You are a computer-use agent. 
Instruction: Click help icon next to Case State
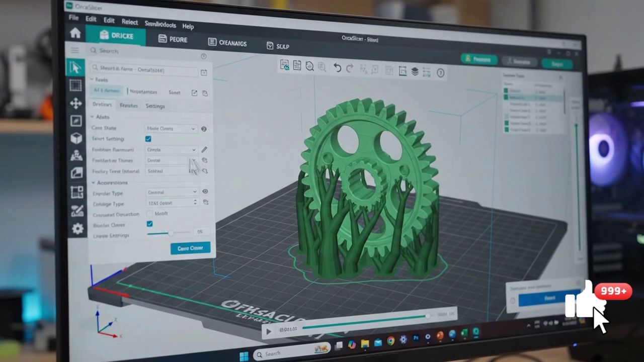click(x=204, y=129)
